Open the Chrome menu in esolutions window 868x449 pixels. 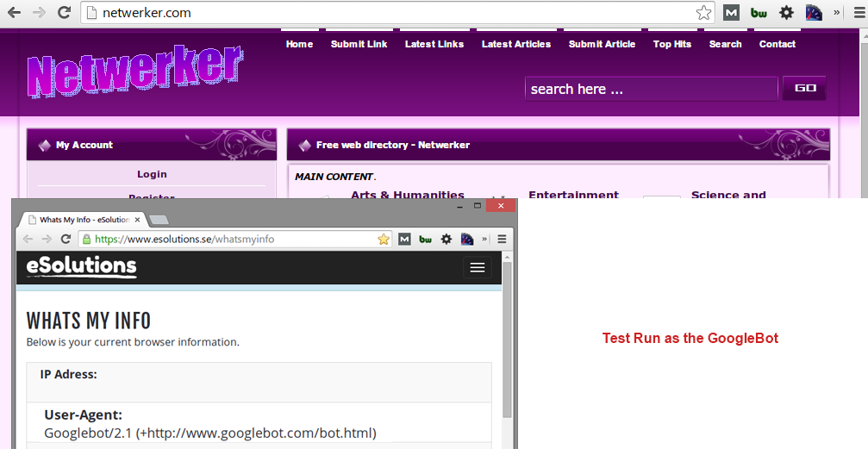click(x=502, y=239)
